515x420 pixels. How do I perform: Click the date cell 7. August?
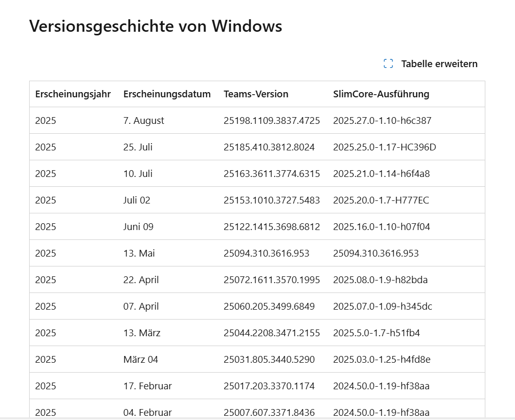[x=144, y=121]
